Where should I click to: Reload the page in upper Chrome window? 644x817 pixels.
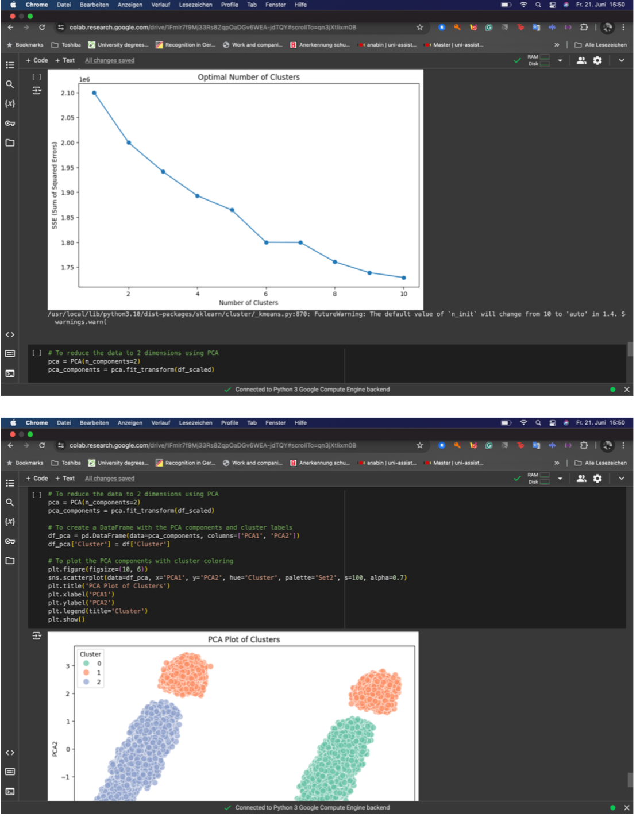tap(42, 27)
